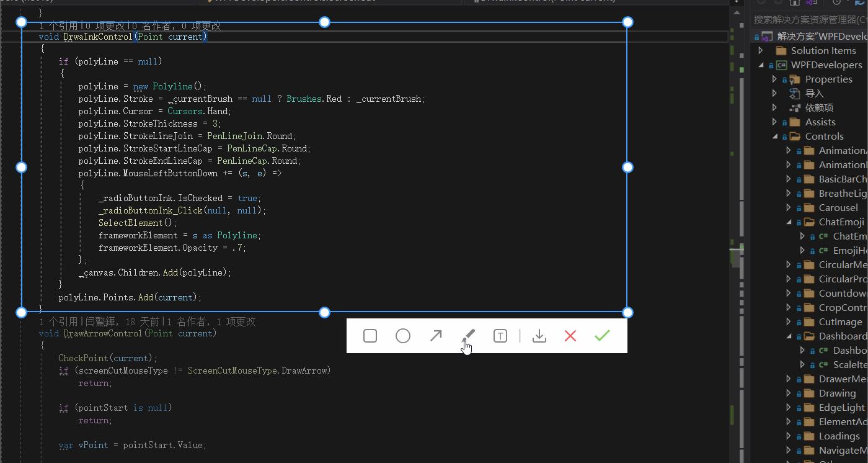Choose the arrow annotation tool

[436, 336]
